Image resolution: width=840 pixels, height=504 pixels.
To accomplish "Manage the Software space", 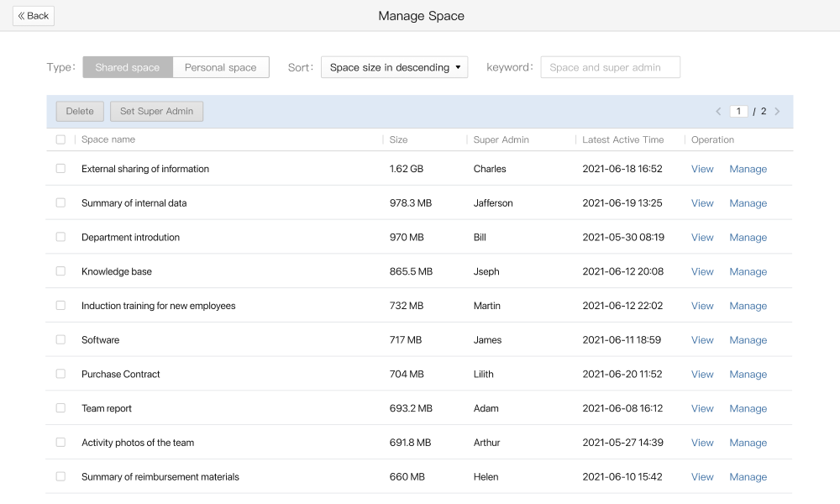I will pyautogui.click(x=748, y=340).
